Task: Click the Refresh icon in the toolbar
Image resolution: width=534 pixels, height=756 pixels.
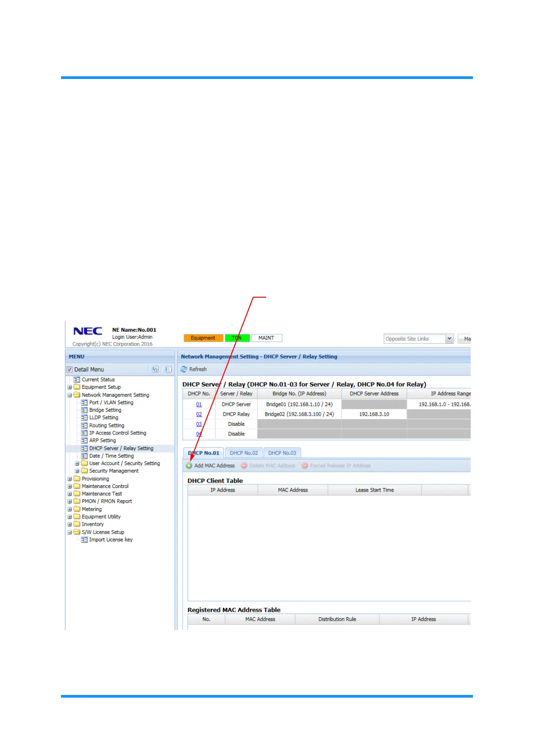Action: pos(184,369)
